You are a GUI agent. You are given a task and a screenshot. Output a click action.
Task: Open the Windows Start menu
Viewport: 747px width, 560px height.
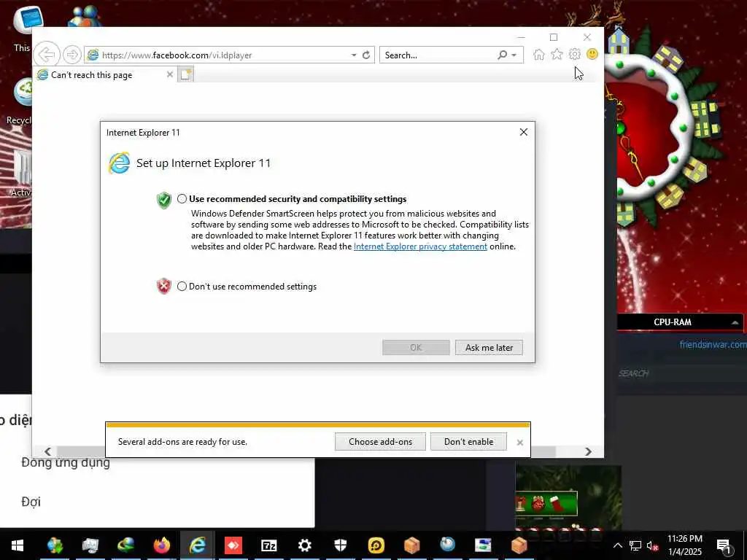(18, 545)
